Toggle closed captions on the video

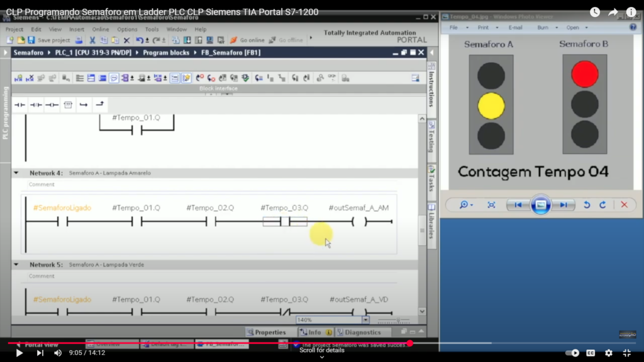591,353
